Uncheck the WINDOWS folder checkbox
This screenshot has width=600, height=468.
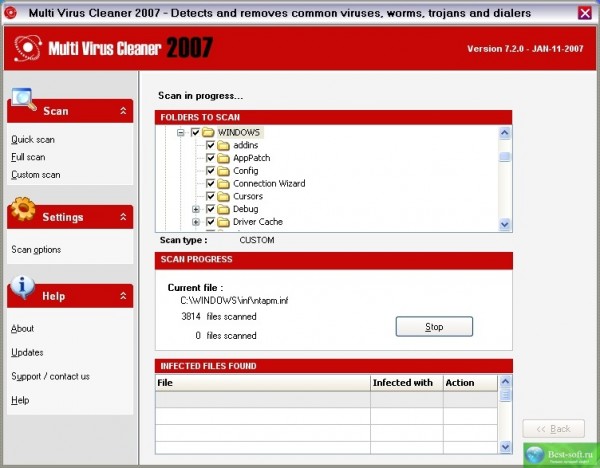195,132
